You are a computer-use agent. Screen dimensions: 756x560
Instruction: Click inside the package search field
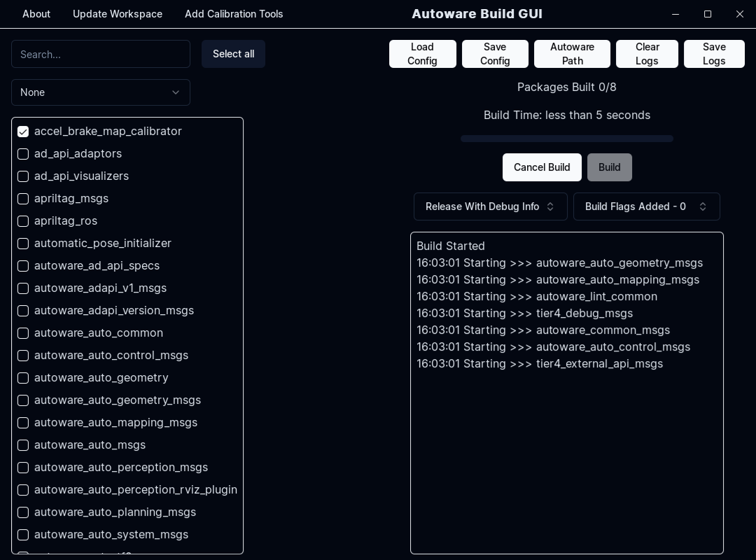(x=101, y=54)
